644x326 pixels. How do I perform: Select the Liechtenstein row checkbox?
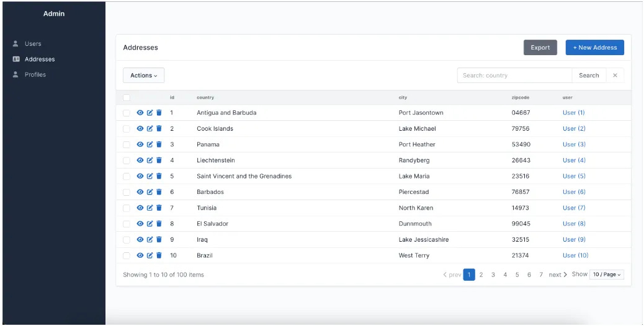[127, 161]
